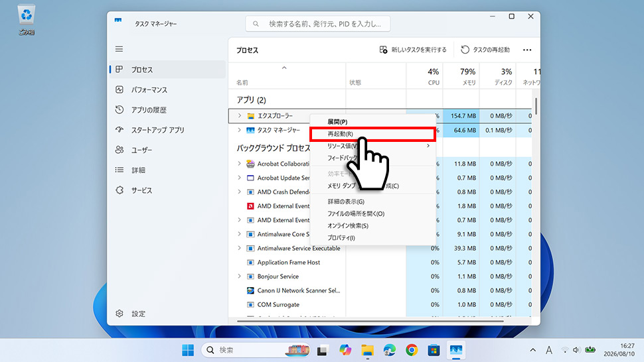Viewport: 644px width, 362px height.
Task: Click the red AMD External Events icon
Action: (250, 206)
